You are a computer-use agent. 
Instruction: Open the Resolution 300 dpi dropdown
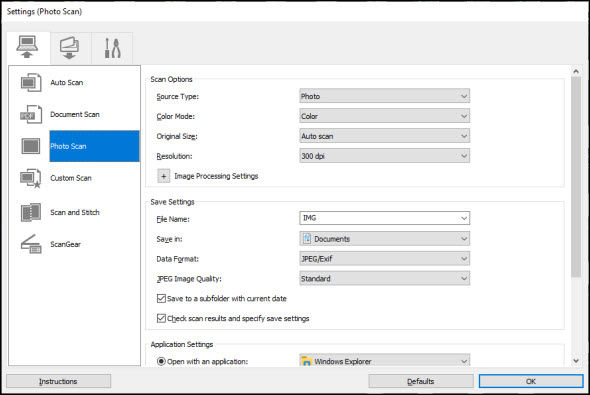pos(385,156)
